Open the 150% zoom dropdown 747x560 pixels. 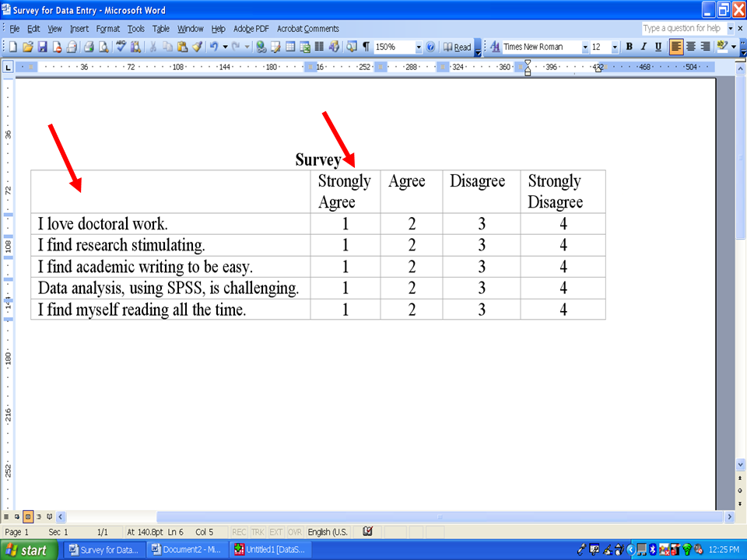click(x=419, y=47)
